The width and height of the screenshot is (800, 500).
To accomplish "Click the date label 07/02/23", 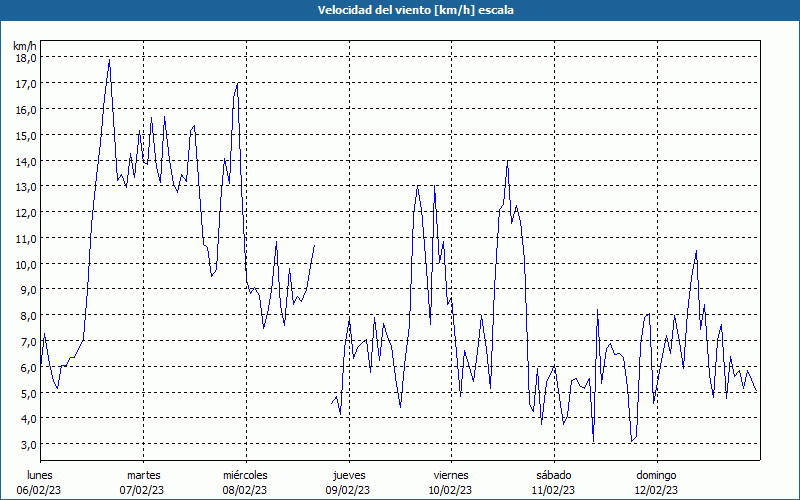I will coord(142,490).
